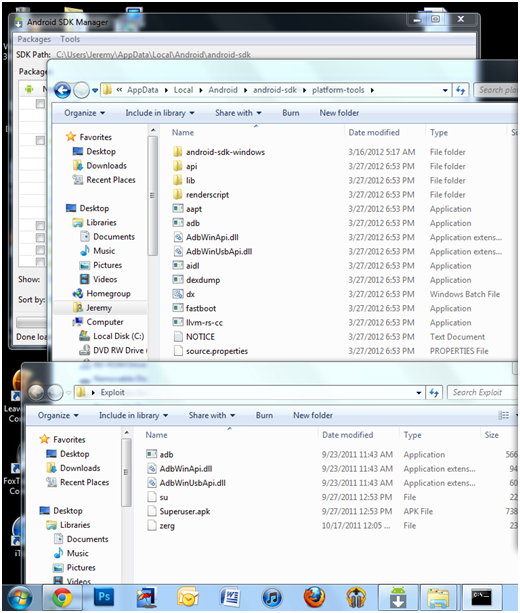This screenshot has width=520, height=613.
Task: Click Search Exploit input field
Action: click(484, 392)
